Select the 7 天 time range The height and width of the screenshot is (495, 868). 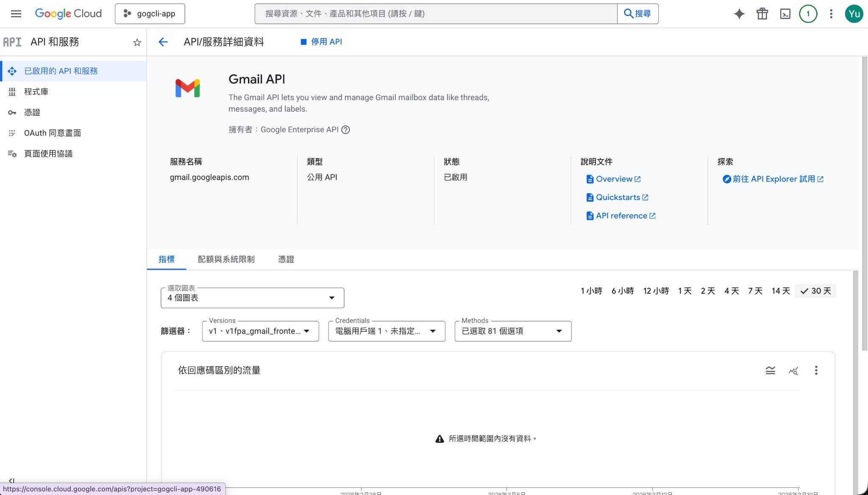(755, 291)
